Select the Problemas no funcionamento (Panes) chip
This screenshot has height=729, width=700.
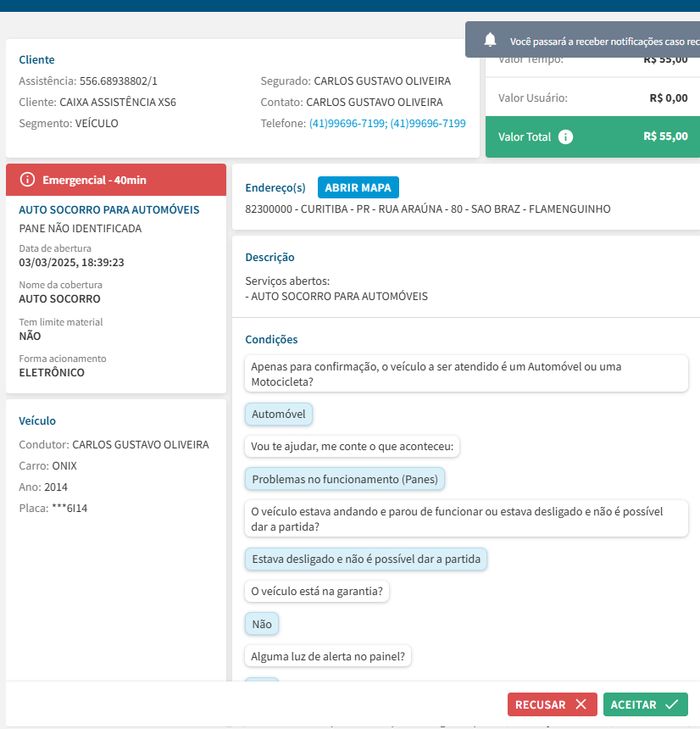point(344,479)
